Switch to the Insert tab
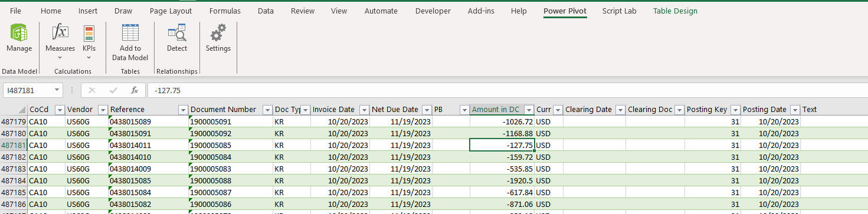 [88, 11]
